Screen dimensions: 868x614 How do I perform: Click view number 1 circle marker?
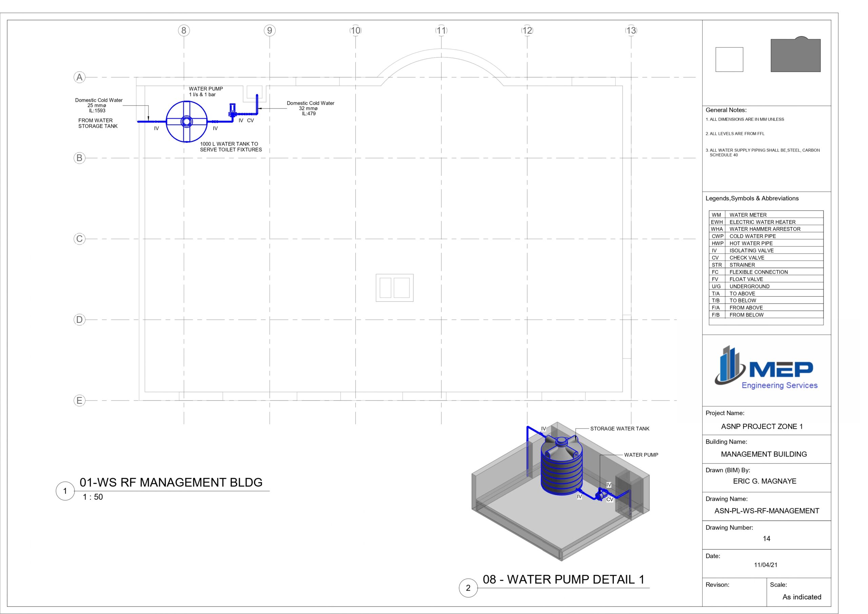pyautogui.click(x=65, y=491)
